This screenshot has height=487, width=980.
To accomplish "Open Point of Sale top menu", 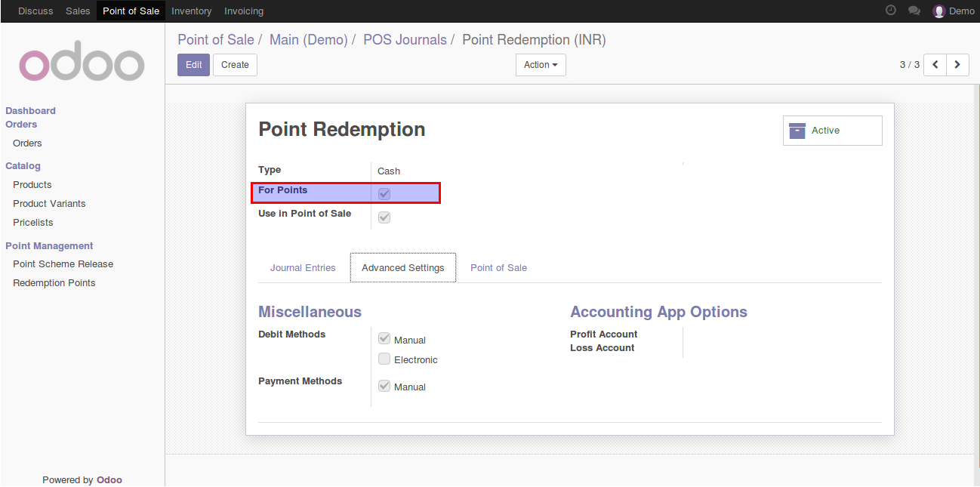I will (131, 11).
